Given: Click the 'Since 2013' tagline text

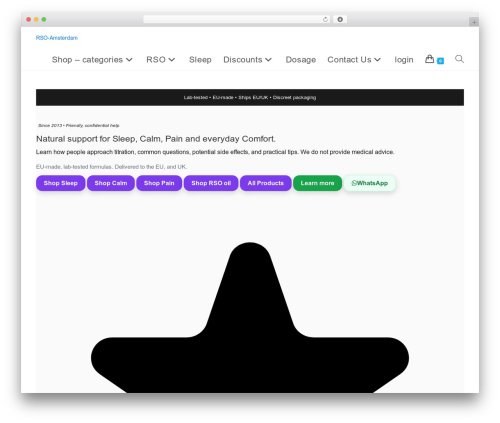Looking at the screenshot, I should pyautogui.click(x=78, y=125).
